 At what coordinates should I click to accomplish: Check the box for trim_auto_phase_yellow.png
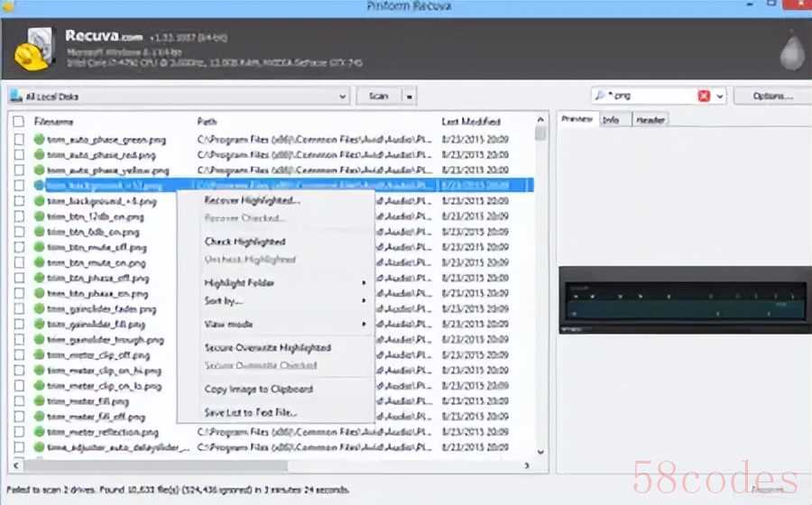tap(19, 170)
